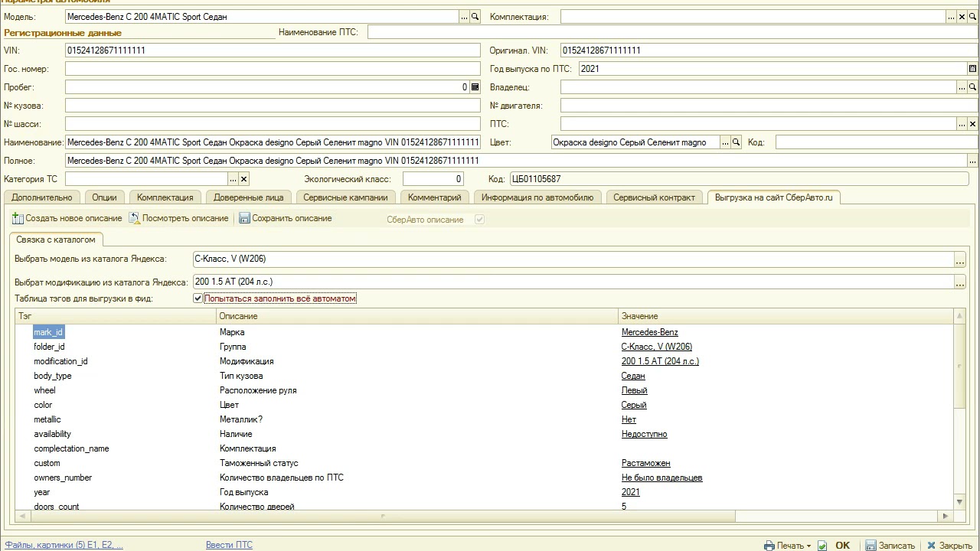This screenshot has height=551, width=980.
Task: Open the Доверенные лица tab
Action: point(249,197)
